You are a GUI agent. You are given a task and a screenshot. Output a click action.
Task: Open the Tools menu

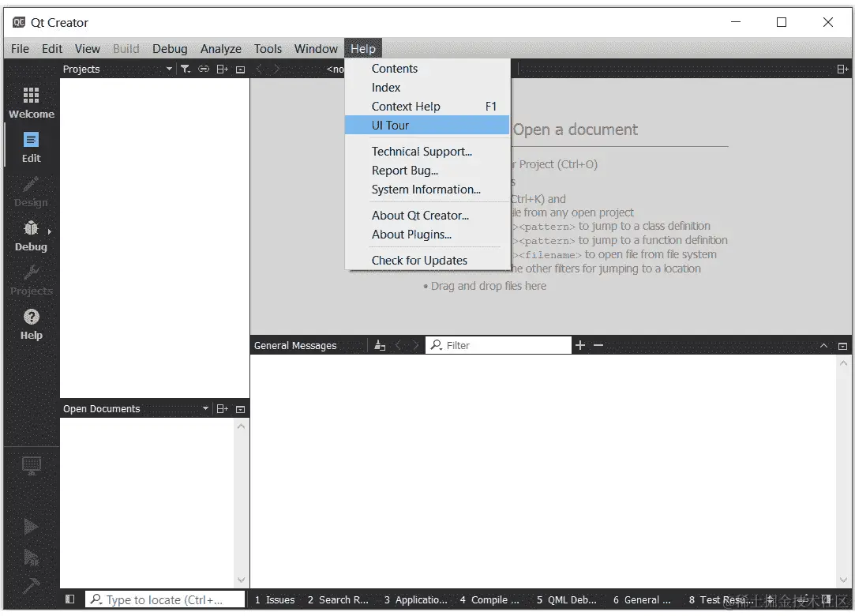268,48
